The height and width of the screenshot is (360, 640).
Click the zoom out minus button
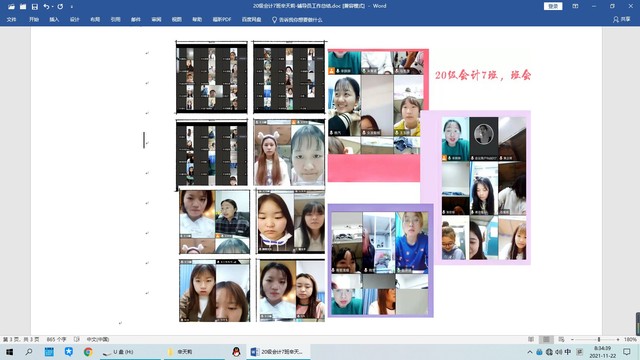(x=572, y=339)
